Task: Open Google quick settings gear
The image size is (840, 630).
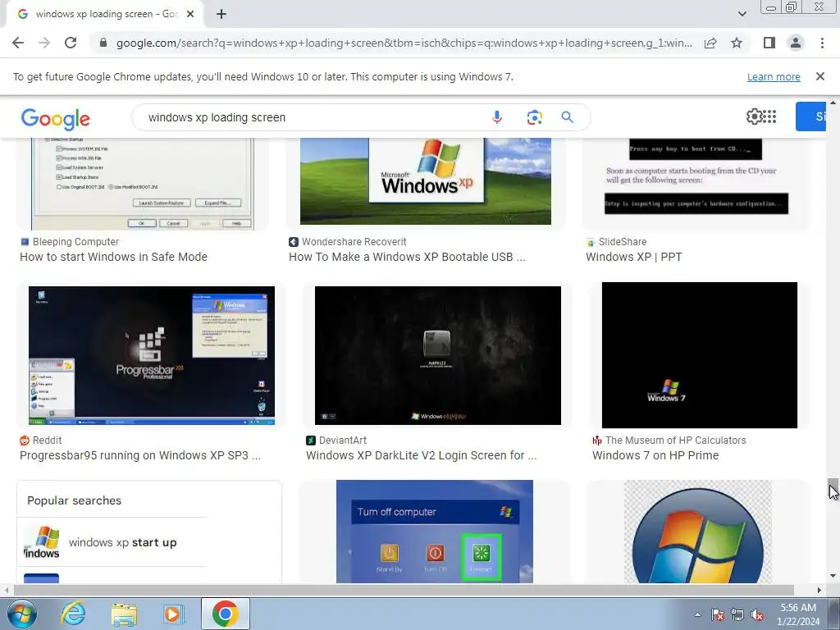Action: pos(754,116)
